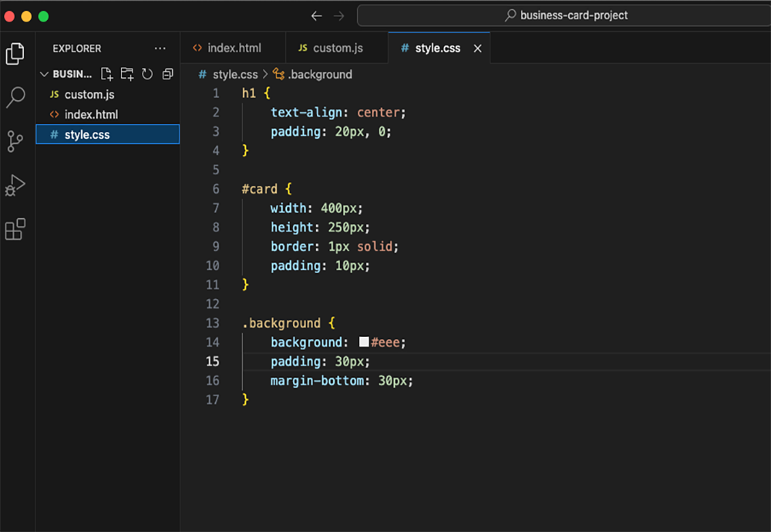771x532 pixels.
Task: Click line number 13 in the gutter
Action: (213, 323)
